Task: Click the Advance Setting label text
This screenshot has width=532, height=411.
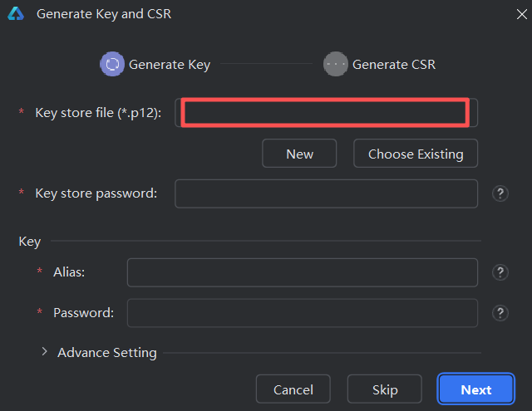Action: coord(106,353)
